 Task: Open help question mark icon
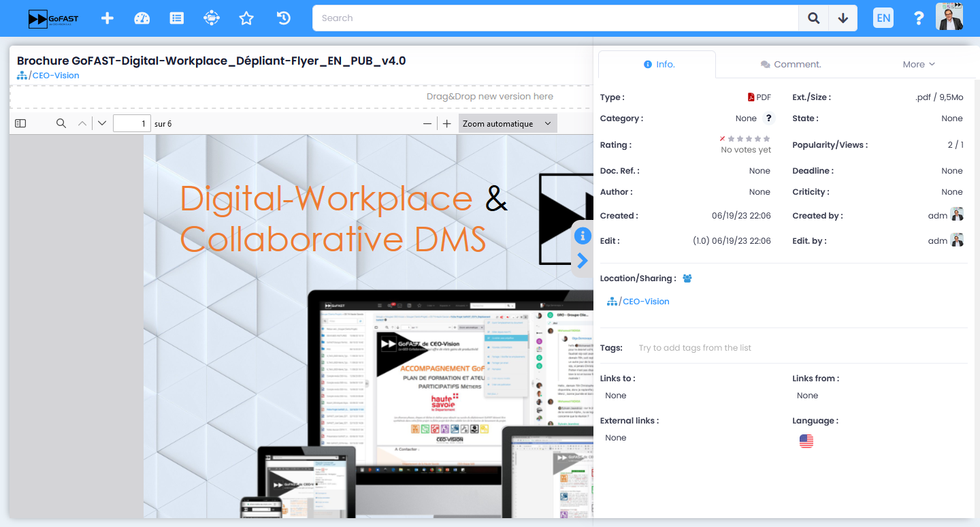(919, 18)
